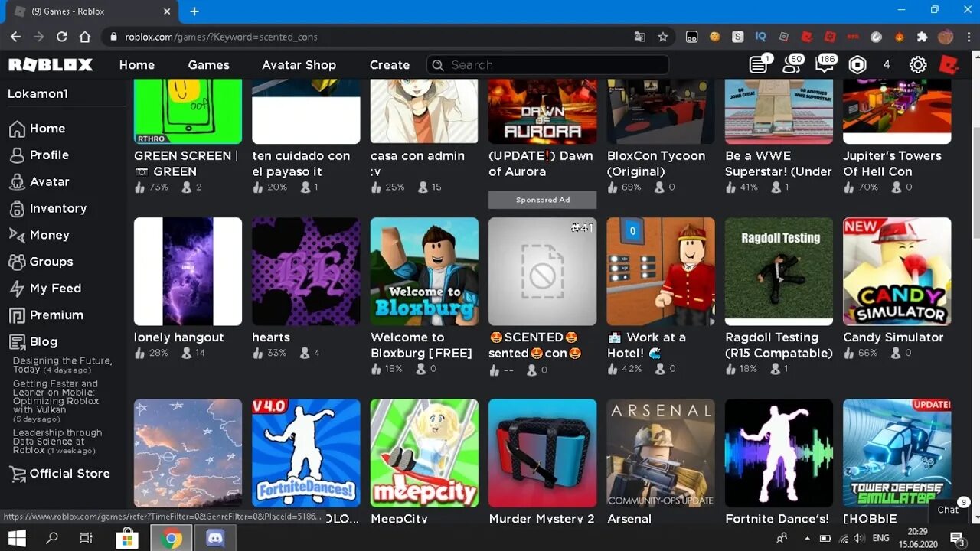Click 'Be a WWE Superstar!' title

click(x=778, y=164)
